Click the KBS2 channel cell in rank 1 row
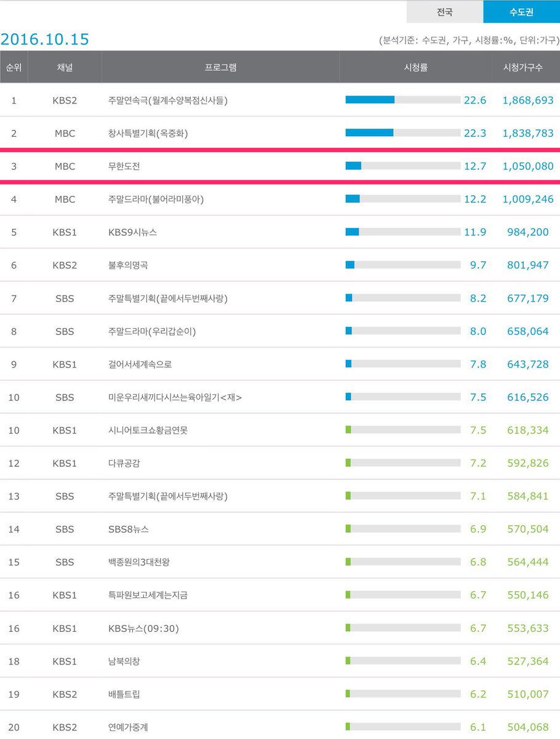This screenshot has width=560, height=739. coord(64,100)
